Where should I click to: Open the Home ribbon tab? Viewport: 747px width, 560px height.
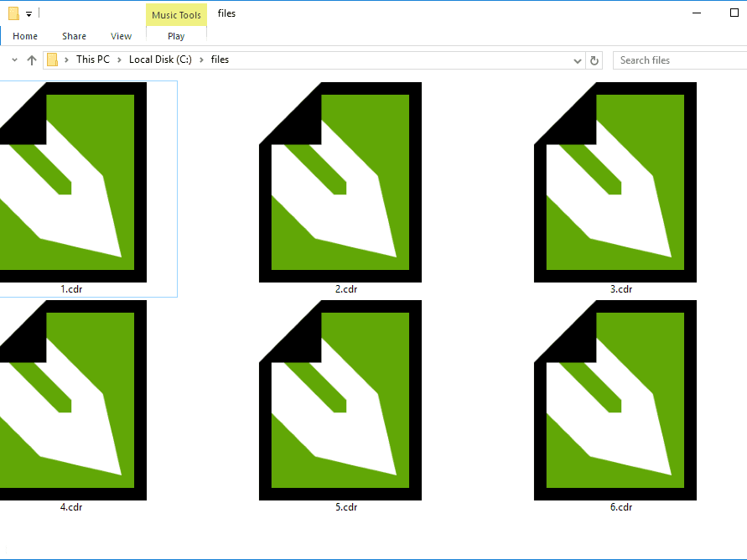25,36
